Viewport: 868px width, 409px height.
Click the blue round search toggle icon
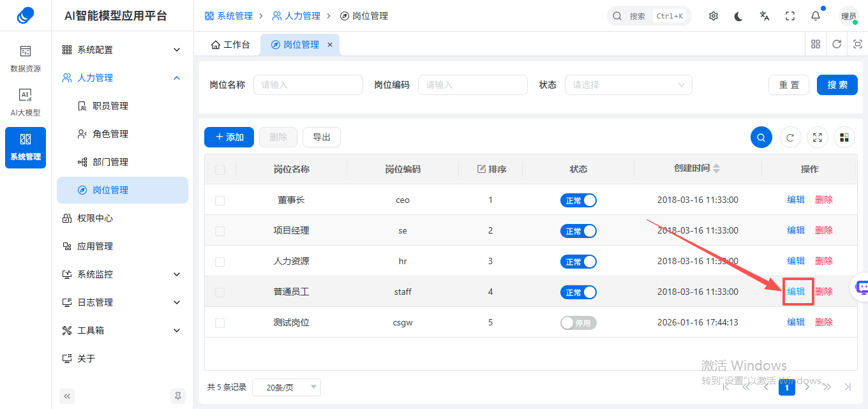[x=761, y=137]
